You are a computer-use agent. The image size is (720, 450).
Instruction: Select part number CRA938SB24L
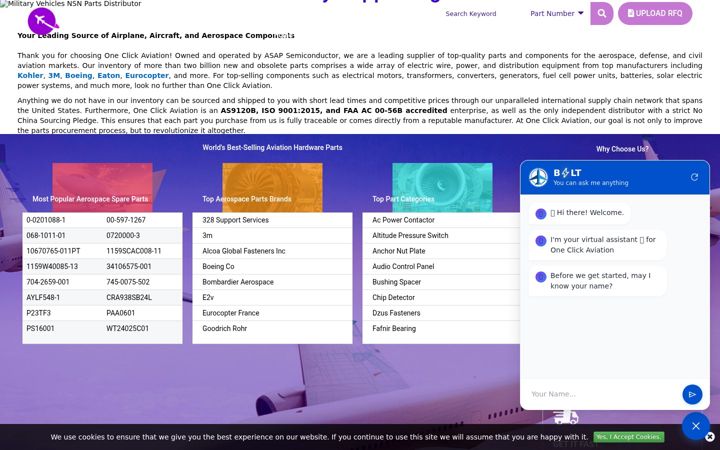tap(129, 298)
